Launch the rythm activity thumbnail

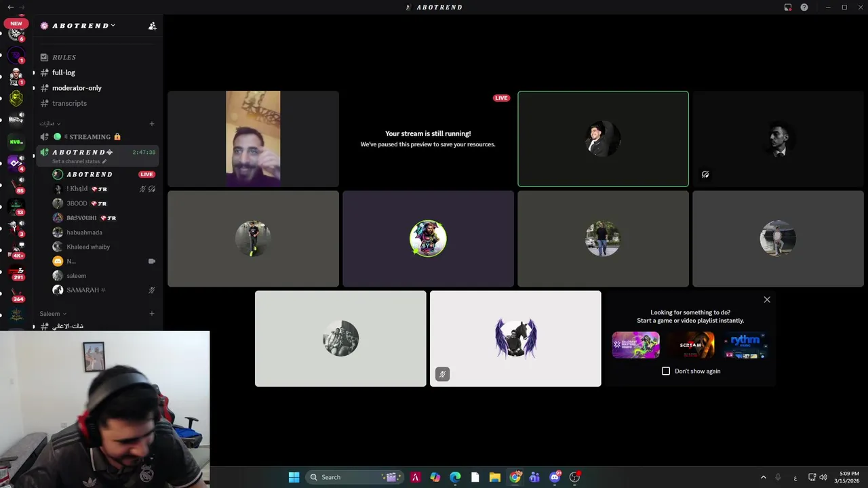point(745,345)
